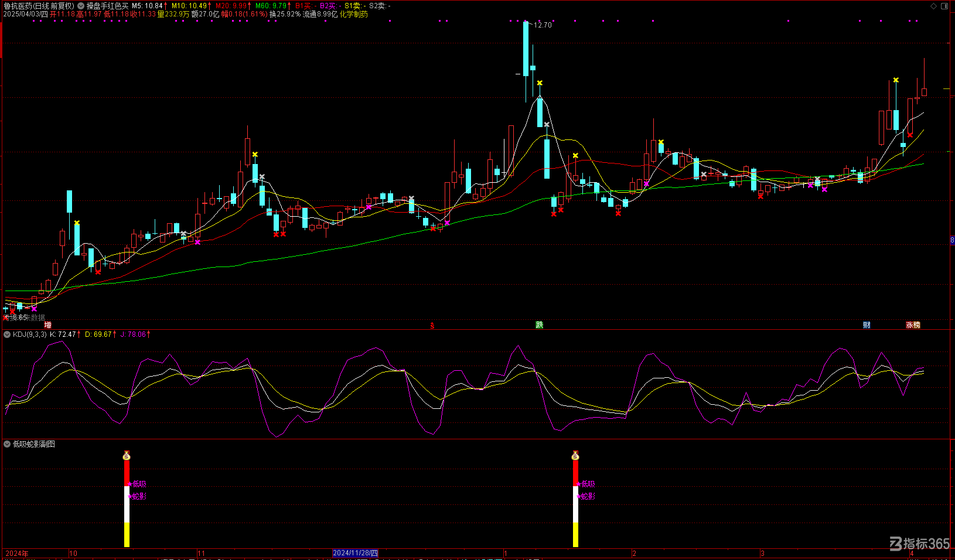955x560 pixels.
Task: Expand the main chart indicator dropdown arrow
Action: click(x=81, y=6)
